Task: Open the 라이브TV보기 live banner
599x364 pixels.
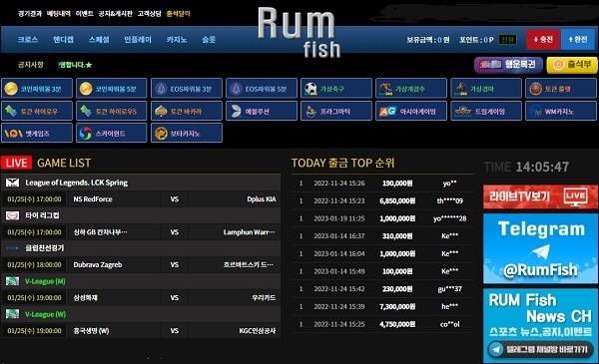Action: [540, 196]
